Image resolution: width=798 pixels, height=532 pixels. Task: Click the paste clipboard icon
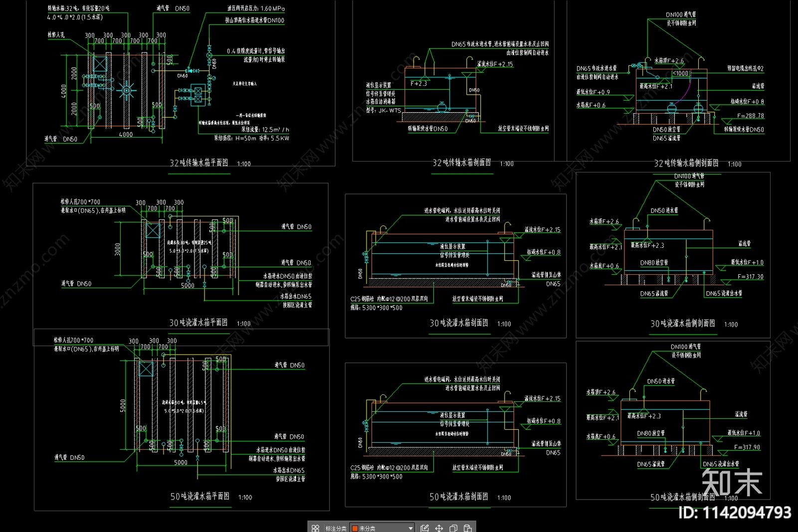coord(468,528)
